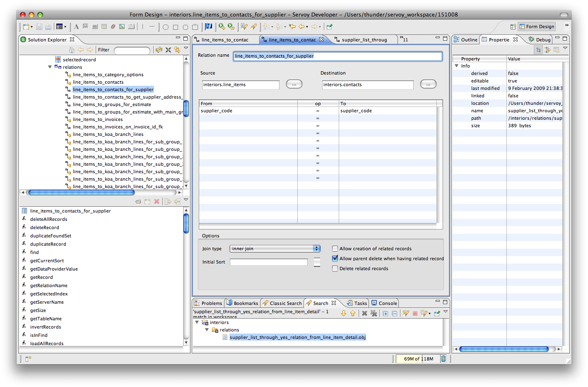Collapse the relations node in Solution Explorer
Viewport: 588px width, 387px height.
[x=50, y=67]
